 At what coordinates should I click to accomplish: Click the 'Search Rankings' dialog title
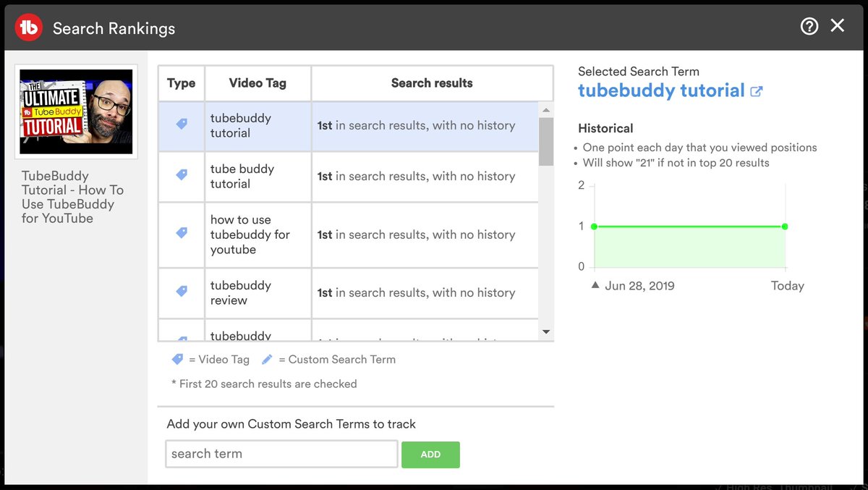pyautogui.click(x=114, y=28)
